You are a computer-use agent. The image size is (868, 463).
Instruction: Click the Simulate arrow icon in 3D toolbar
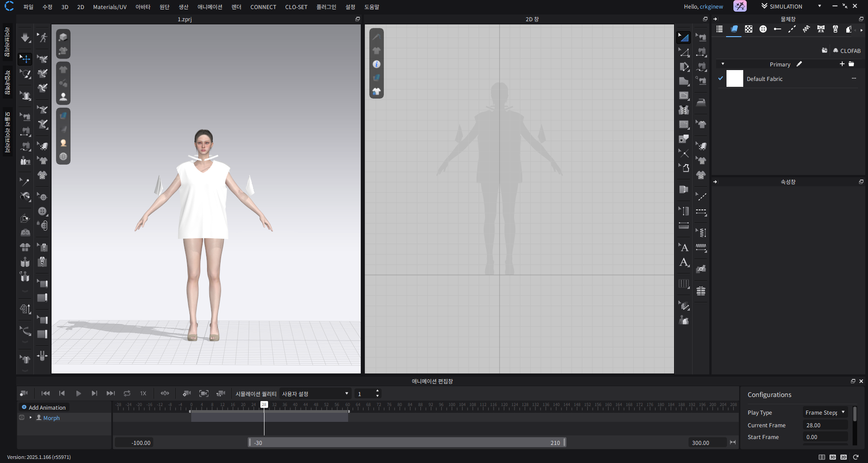pyautogui.click(x=25, y=38)
